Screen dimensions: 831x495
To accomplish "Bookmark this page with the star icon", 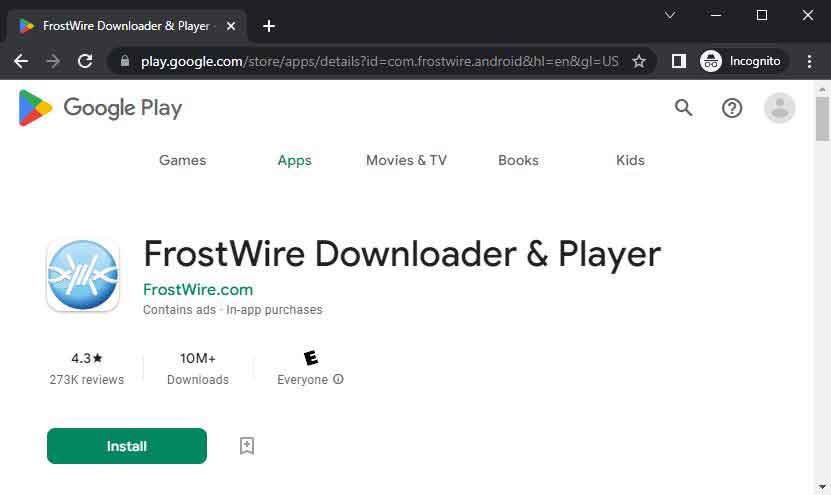I will pos(639,61).
